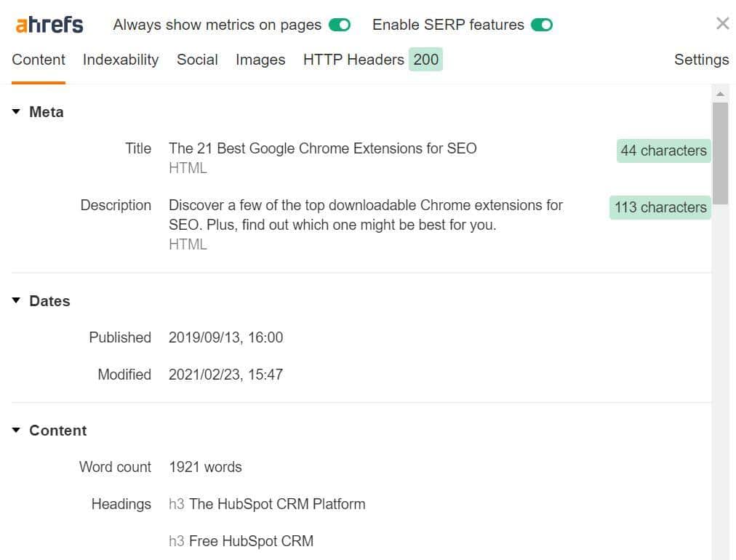Viewport: 736px width, 560px height.
Task: Switch to the Indexability tab
Action: point(121,60)
